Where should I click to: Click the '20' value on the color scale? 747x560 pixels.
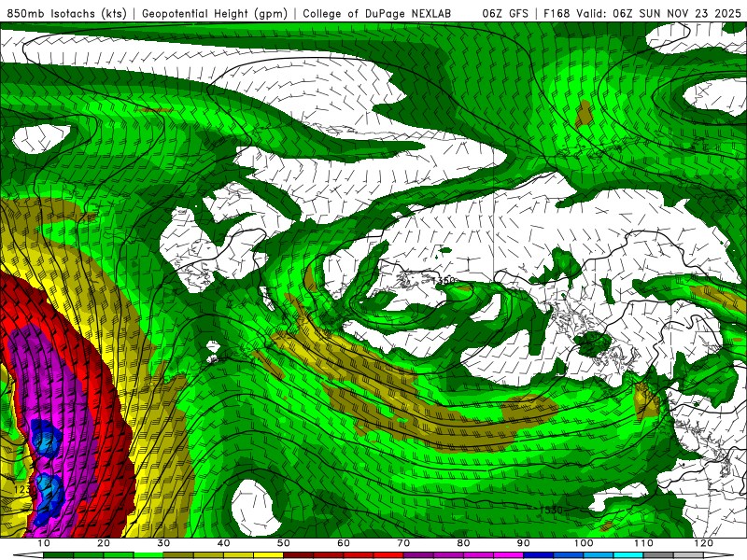(104, 543)
